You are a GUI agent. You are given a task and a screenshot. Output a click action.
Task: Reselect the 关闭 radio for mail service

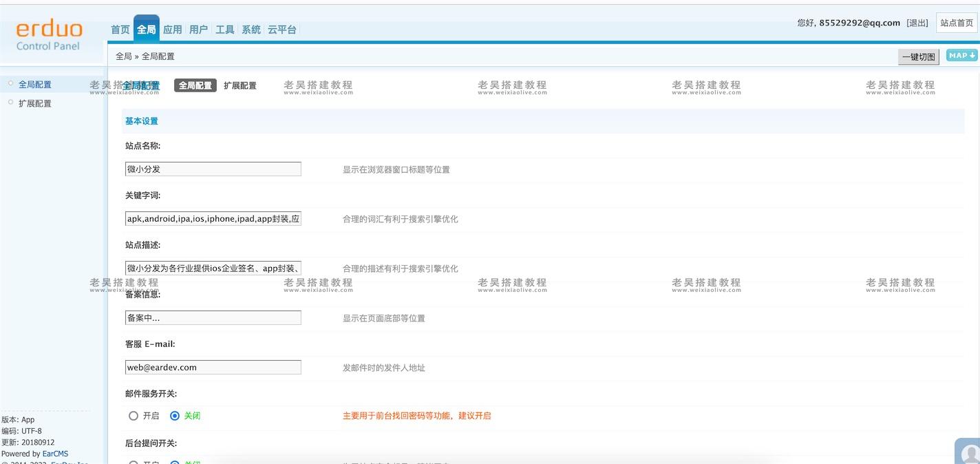[x=174, y=415]
